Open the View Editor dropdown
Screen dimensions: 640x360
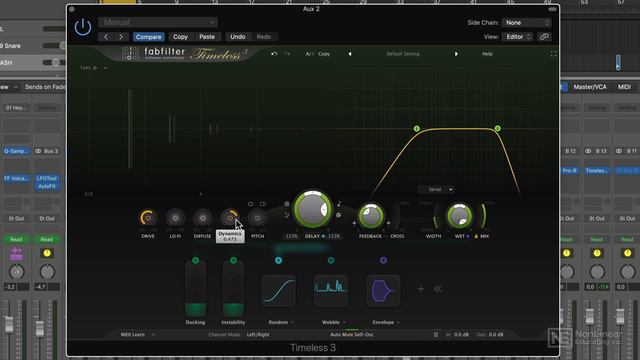518,37
